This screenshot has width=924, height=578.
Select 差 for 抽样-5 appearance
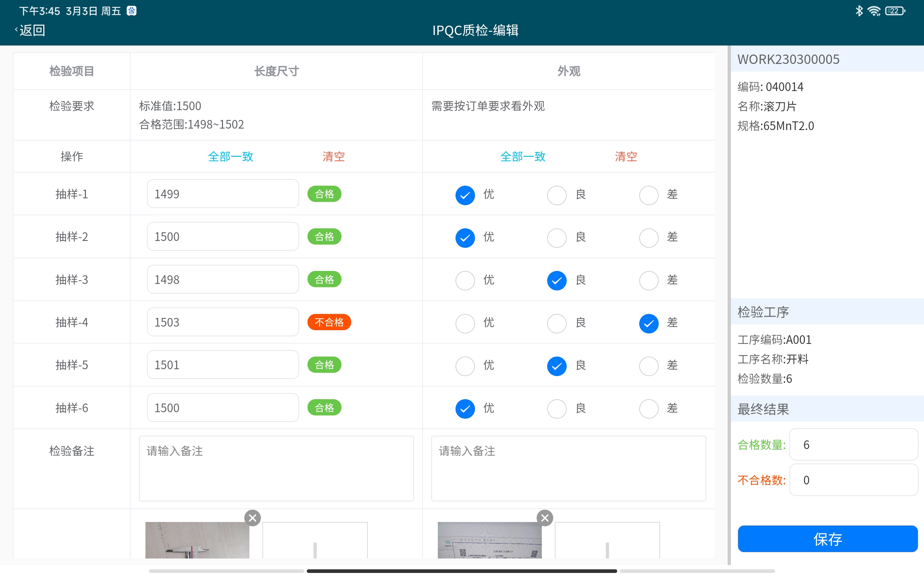point(649,366)
